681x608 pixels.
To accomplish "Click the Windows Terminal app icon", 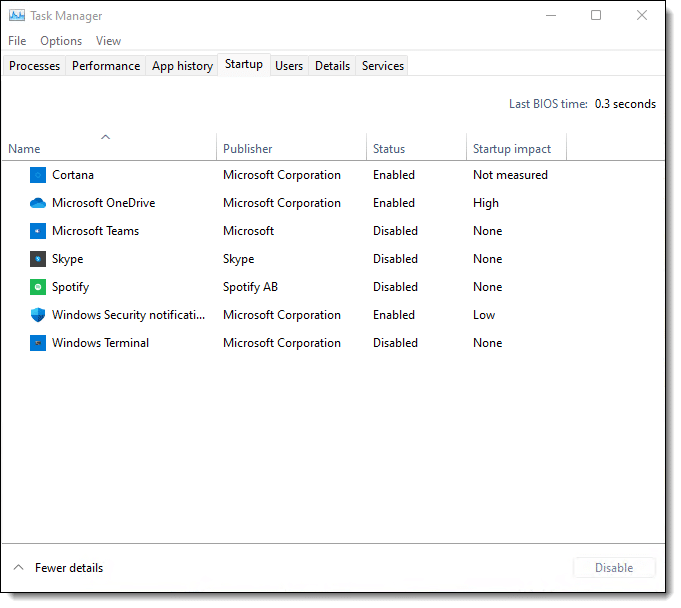I will 38,343.
